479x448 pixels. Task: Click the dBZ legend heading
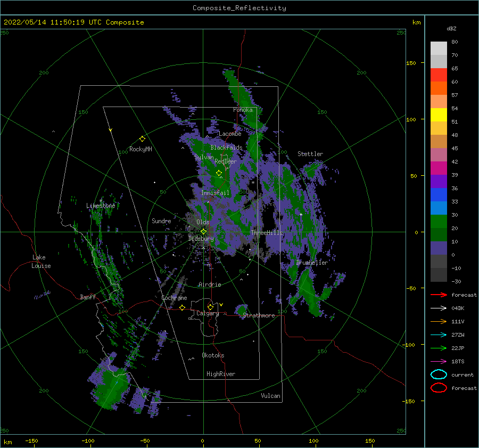coord(451,28)
